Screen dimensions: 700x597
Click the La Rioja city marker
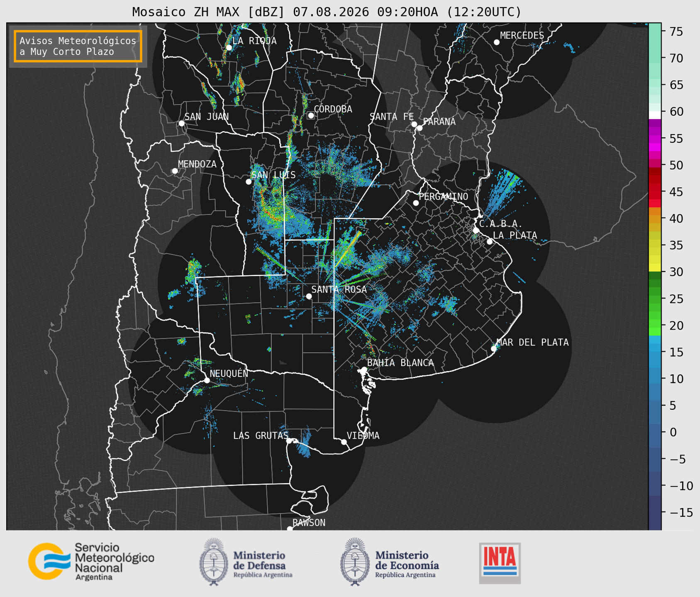(x=229, y=48)
